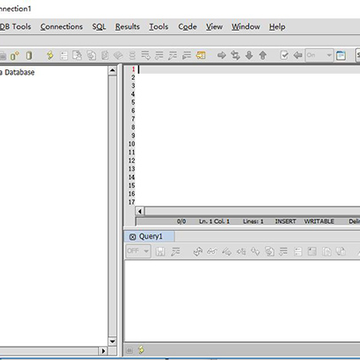Click the '0/0' status bar entry
360x360 pixels.
(182, 221)
